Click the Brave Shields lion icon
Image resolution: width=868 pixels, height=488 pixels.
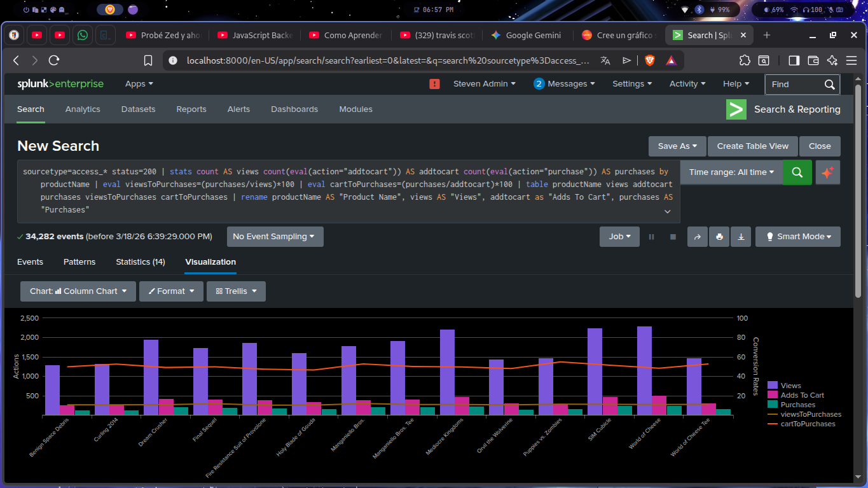649,60
